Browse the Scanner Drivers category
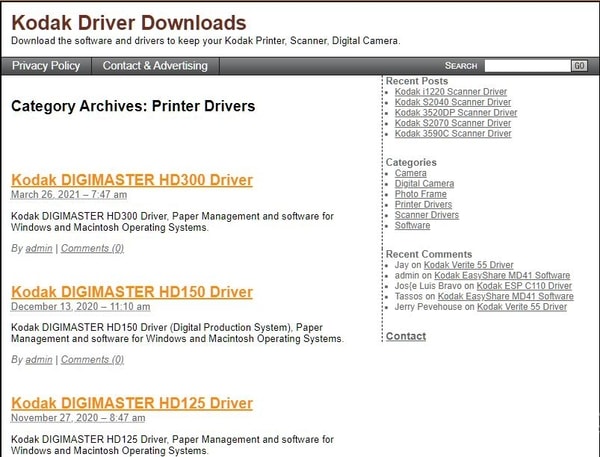600x457 pixels. click(427, 215)
